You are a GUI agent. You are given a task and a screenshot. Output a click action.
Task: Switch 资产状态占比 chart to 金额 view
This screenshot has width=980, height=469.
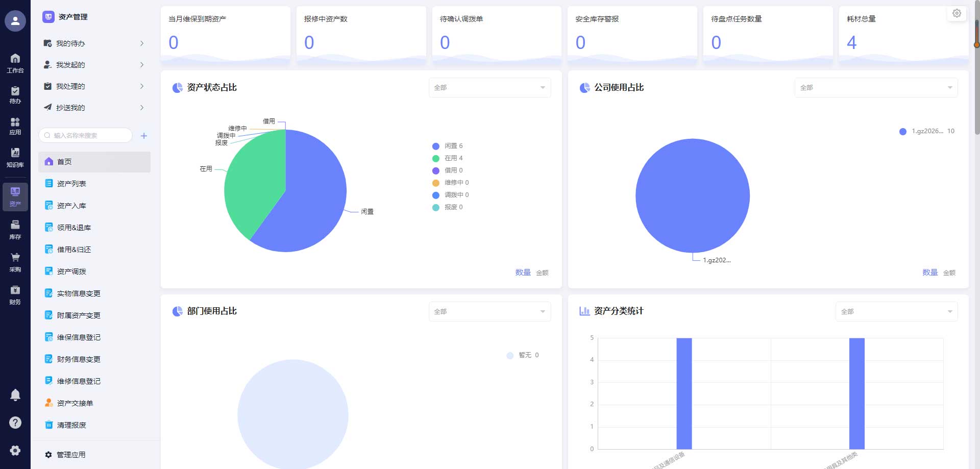[542, 273]
